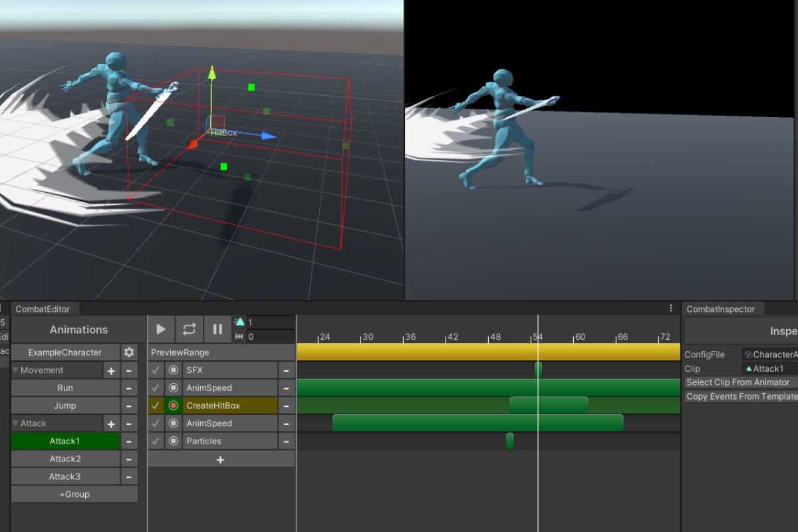
Task: Disable the CreateHitBox track checkmark
Action: 156,406
